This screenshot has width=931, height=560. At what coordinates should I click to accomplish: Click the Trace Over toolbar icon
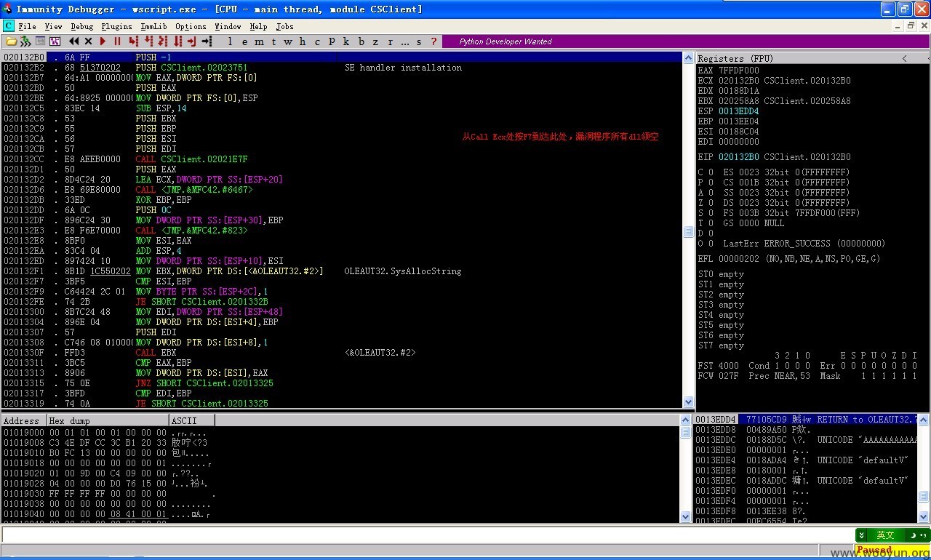177,41
